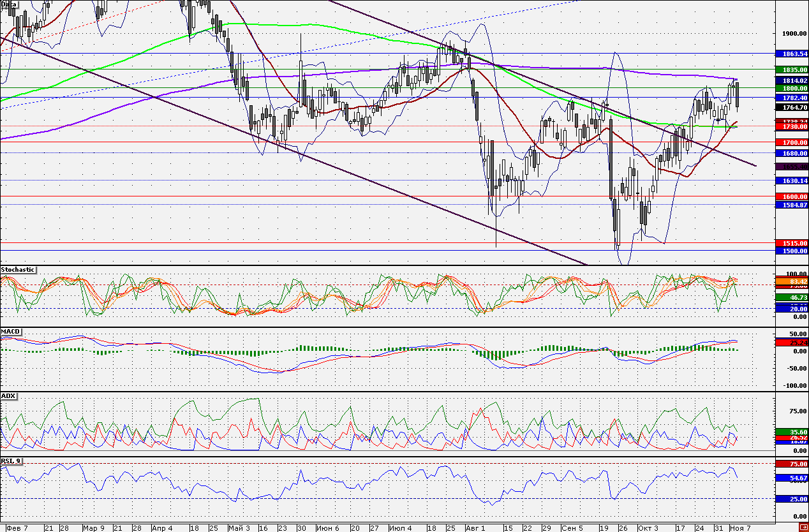Click the red arrow icon in the bottom-right corner

click(x=803, y=528)
